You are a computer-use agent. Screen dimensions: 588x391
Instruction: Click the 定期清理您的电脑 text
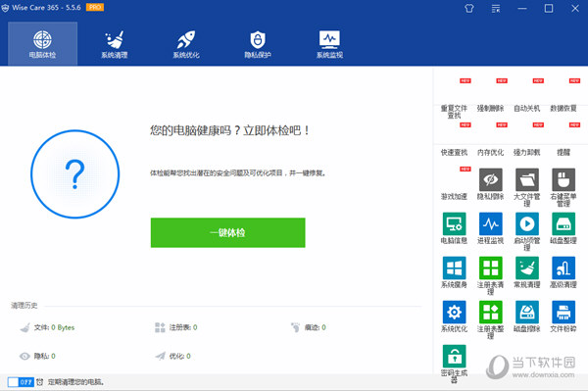[x=76, y=382]
